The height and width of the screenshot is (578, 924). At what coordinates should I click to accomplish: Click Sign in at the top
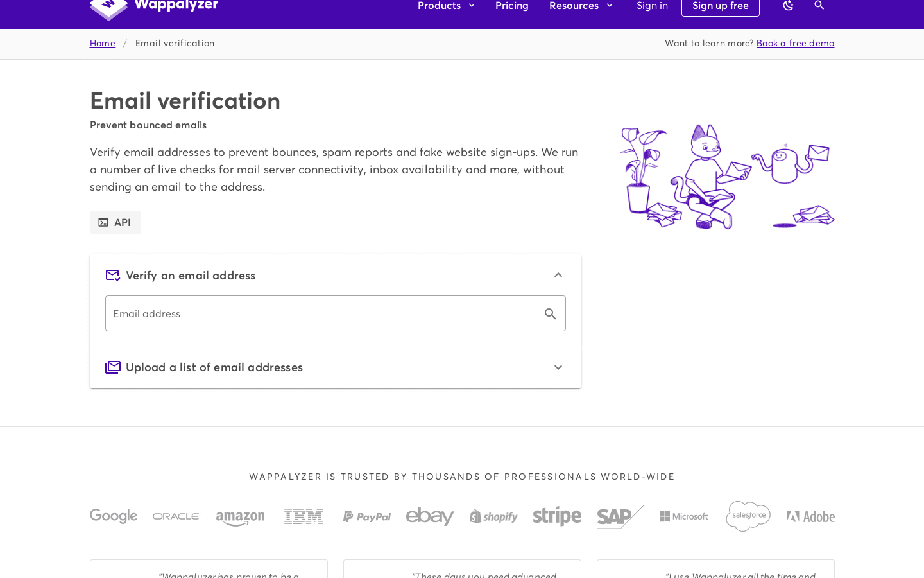(652, 5)
